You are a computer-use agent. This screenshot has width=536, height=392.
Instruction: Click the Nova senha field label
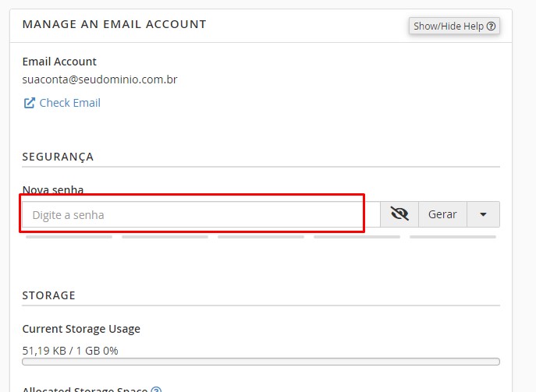[53, 189]
